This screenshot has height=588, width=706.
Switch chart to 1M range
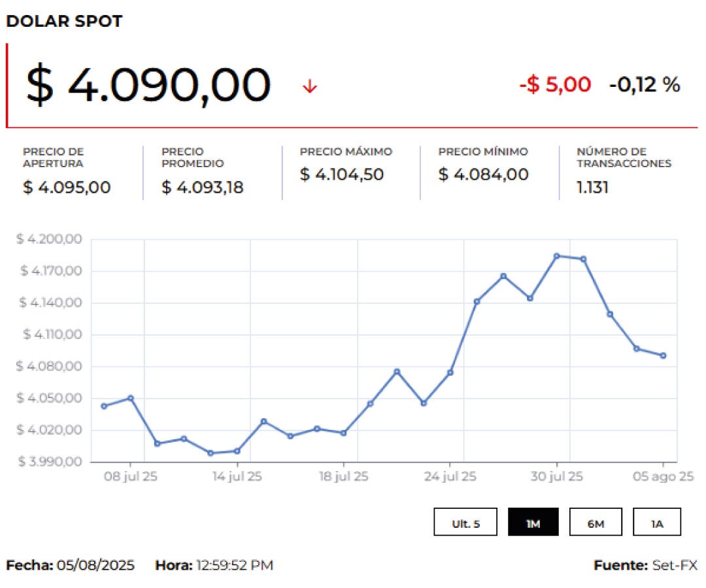(x=533, y=522)
